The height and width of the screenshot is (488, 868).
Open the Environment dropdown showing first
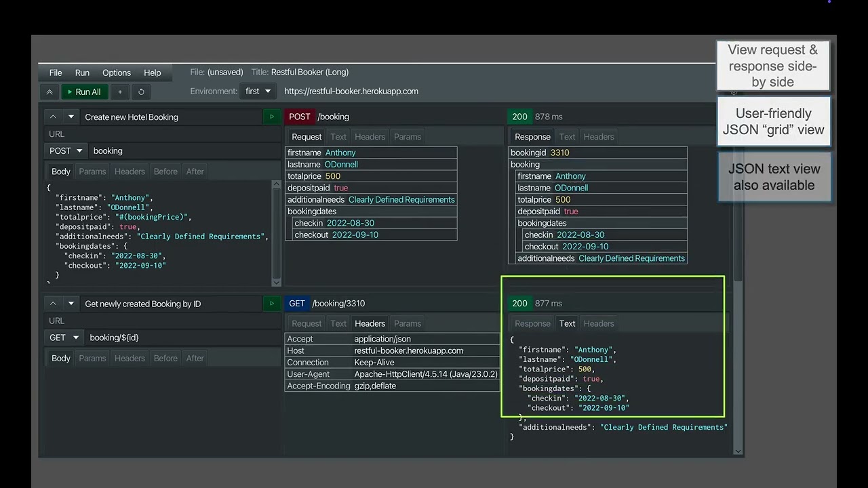point(258,91)
